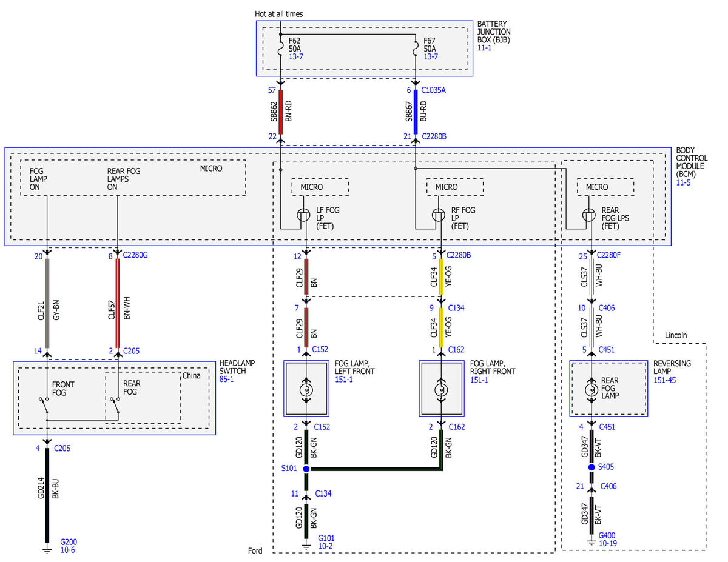Click the C2280G connector label
The image size is (728, 562).
pos(135,256)
